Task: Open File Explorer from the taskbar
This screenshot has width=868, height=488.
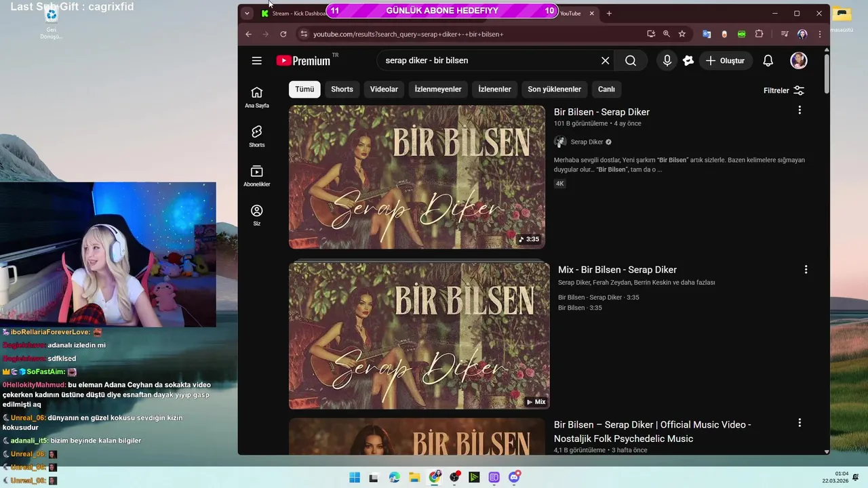Action: click(414, 477)
